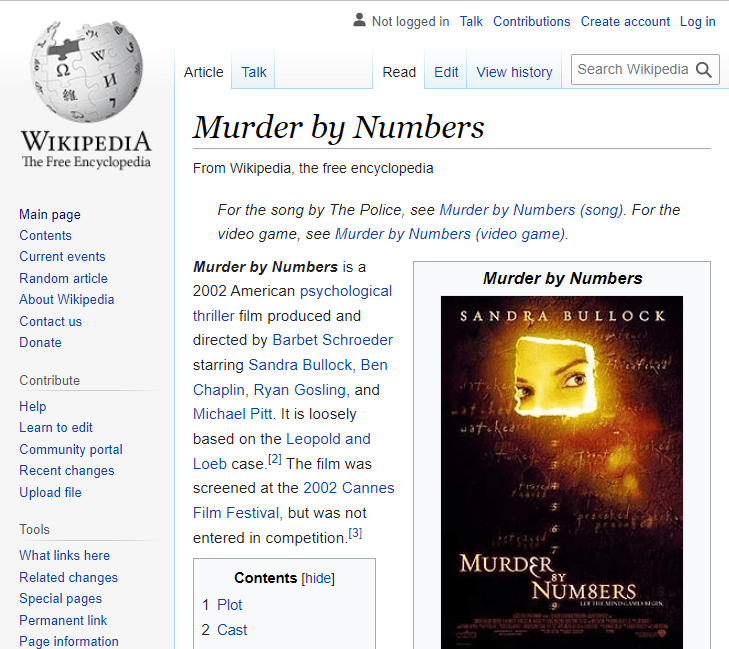The image size is (729, 649).
Task: Open the Murder by Numbers poster image
Action: coord(561,472)
